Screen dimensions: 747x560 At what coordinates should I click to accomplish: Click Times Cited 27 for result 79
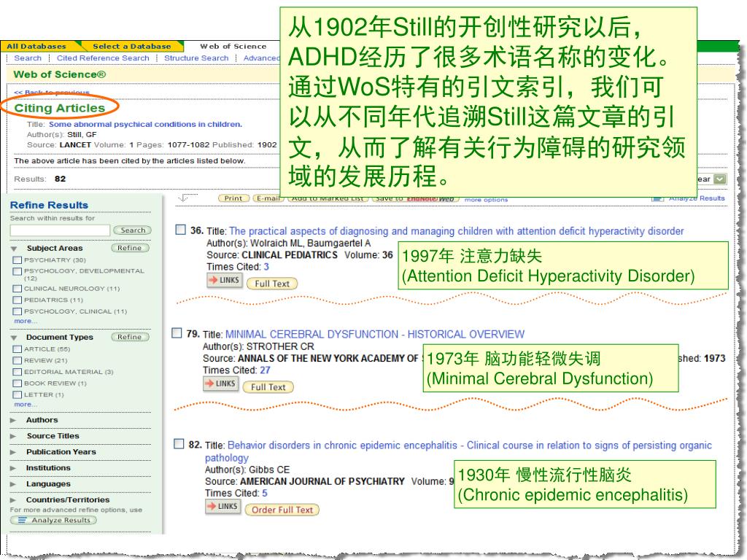[265, 370]
